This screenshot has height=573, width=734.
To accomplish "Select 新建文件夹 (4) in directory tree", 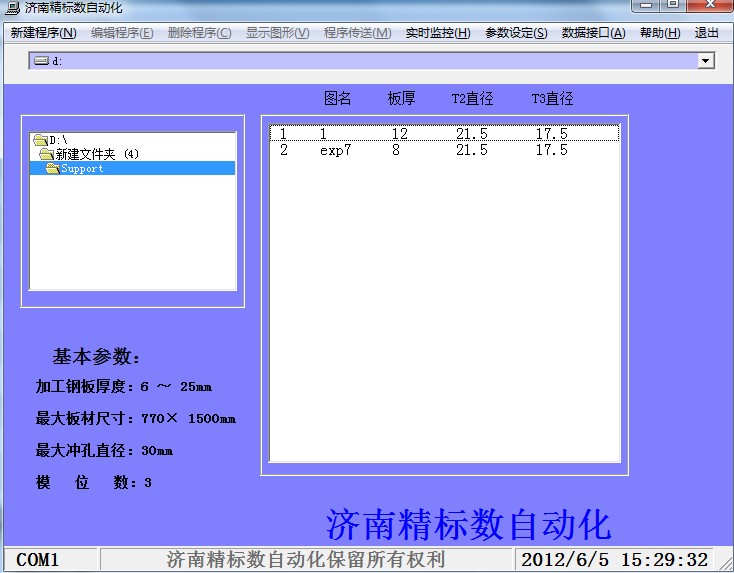I will coord(97,154).
